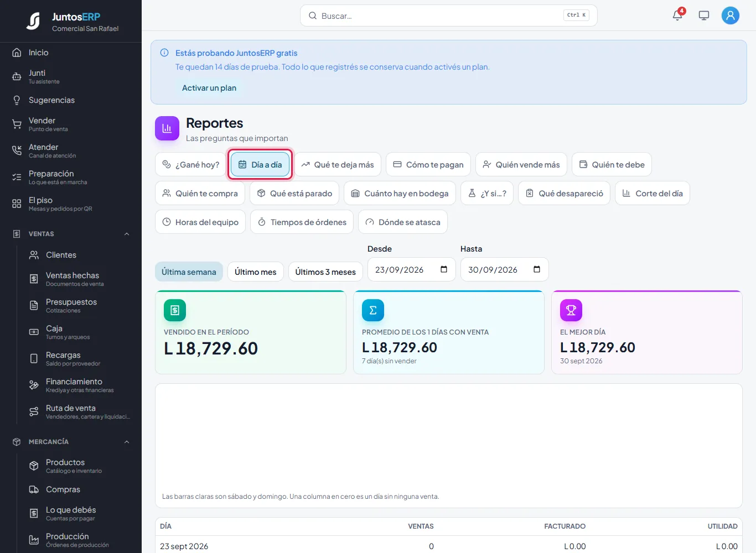Switch to Cómo te pagan report

coord(428,164)
